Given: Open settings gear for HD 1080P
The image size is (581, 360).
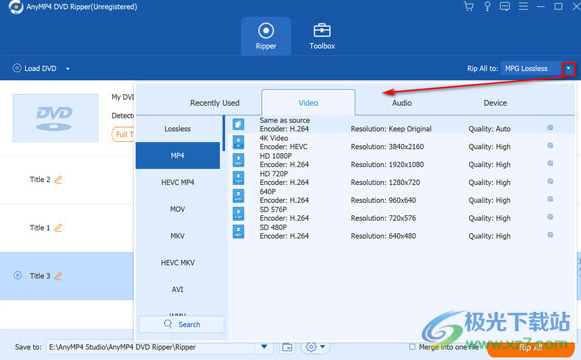Looking at the screenshot, I should 550,163.
